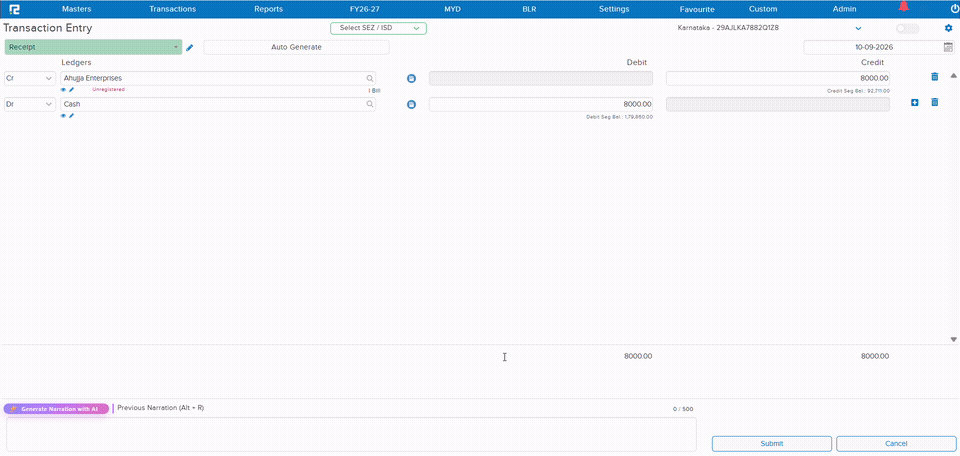
Task: Search icon in Ahuja Enterprises ledger field
Action: click(x=370, y=78)
